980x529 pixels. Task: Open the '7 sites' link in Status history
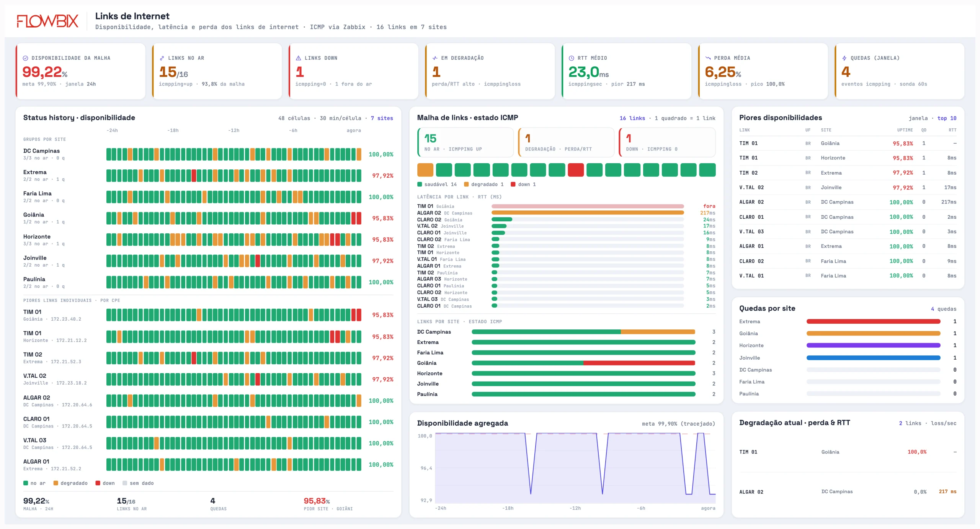(382, 118)
